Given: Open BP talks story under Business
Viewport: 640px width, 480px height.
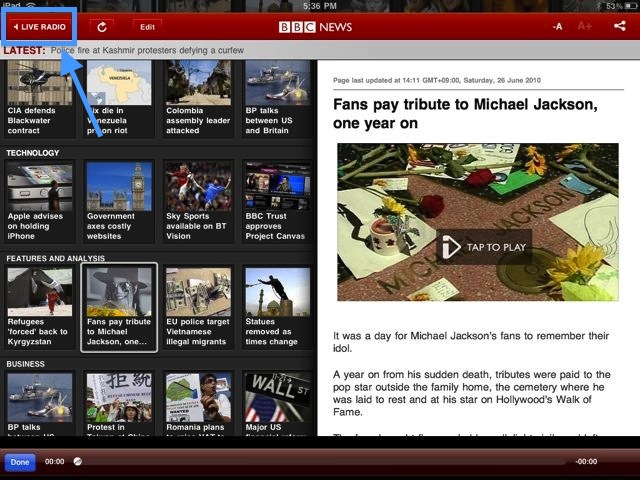Looking at the screenshot, I should [40, 403].
